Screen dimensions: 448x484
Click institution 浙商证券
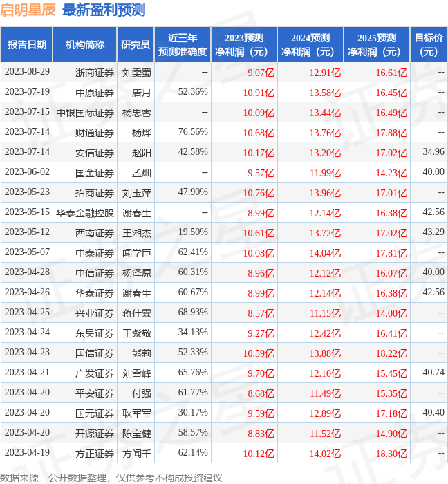click(95, 73)
